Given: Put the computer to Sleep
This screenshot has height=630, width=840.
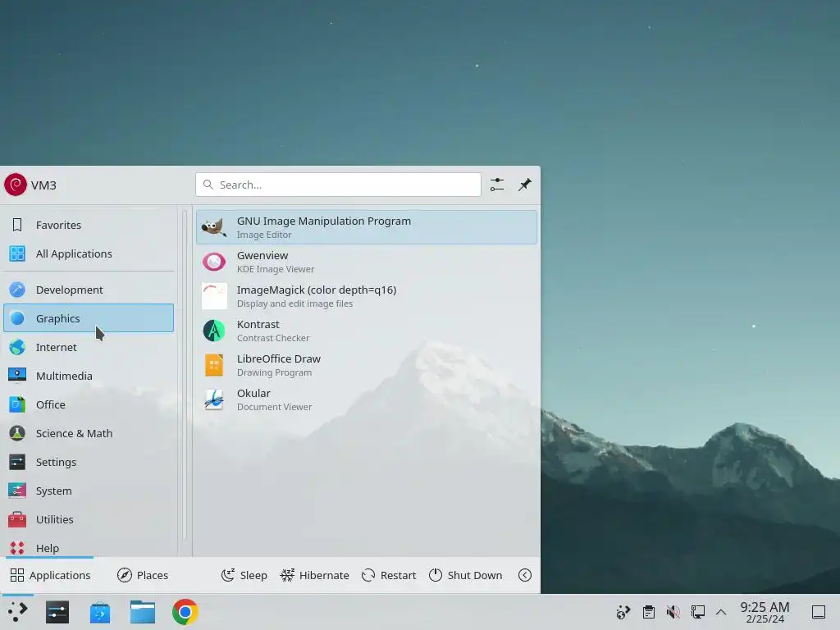Looking at the screenshot, I should pos(244,575).
